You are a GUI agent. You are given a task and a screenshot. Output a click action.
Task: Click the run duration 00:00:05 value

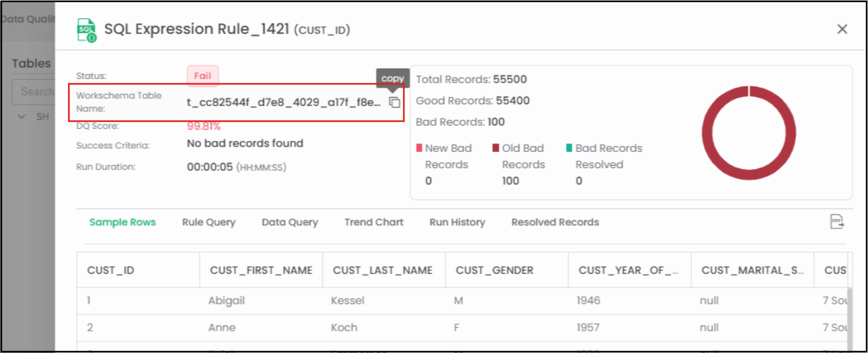210,167
